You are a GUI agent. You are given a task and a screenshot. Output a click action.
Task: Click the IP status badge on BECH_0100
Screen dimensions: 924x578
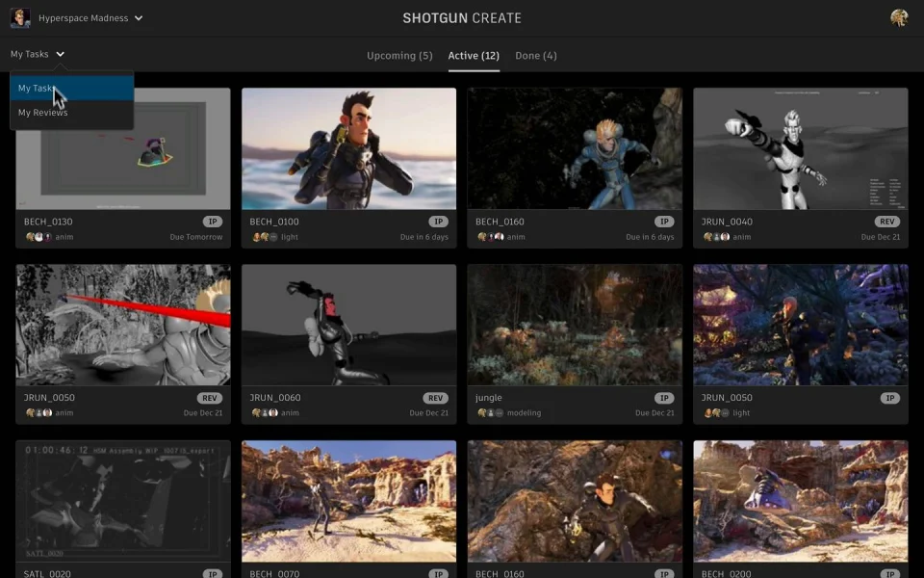[439, 222]
